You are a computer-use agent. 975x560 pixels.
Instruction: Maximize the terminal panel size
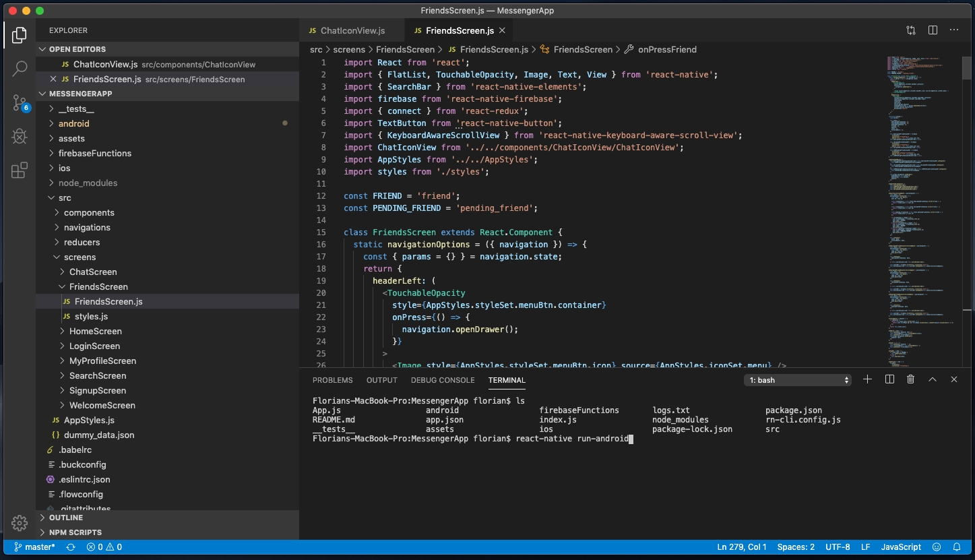tap(933, 379)
